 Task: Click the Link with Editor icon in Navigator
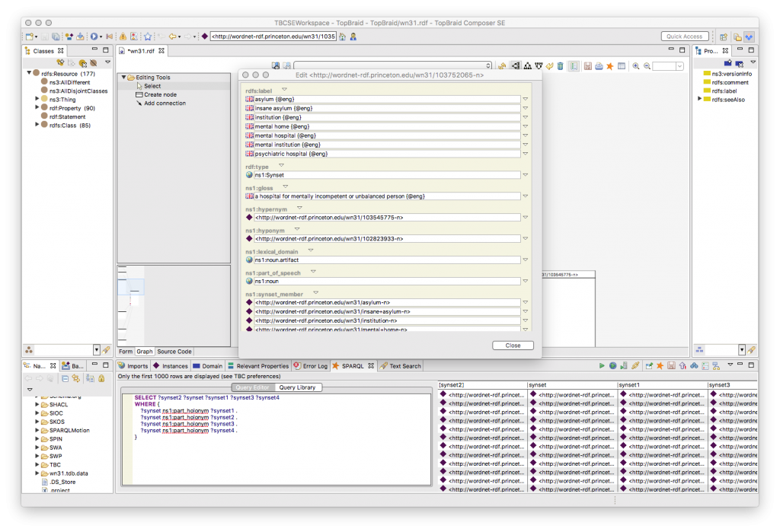[75, 379]
